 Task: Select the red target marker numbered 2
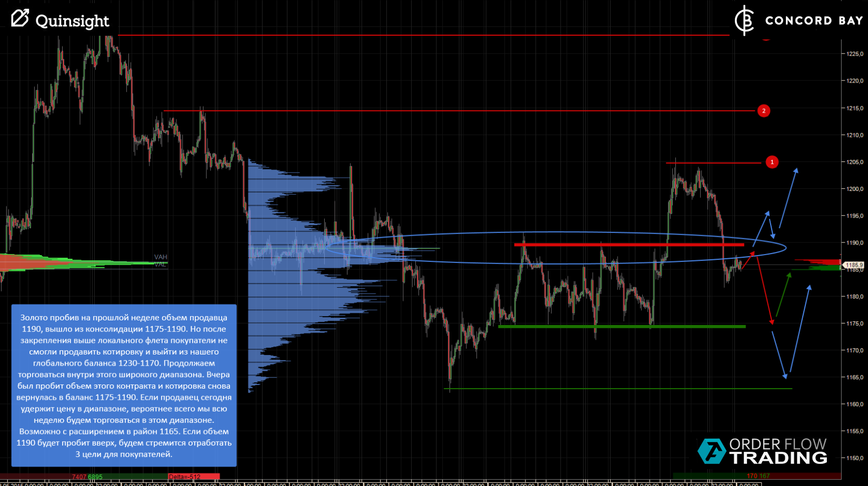tap(763, 110)
